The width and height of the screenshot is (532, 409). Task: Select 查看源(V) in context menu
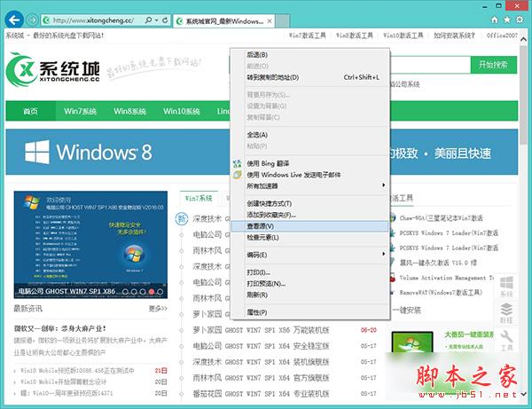(309, 226)
